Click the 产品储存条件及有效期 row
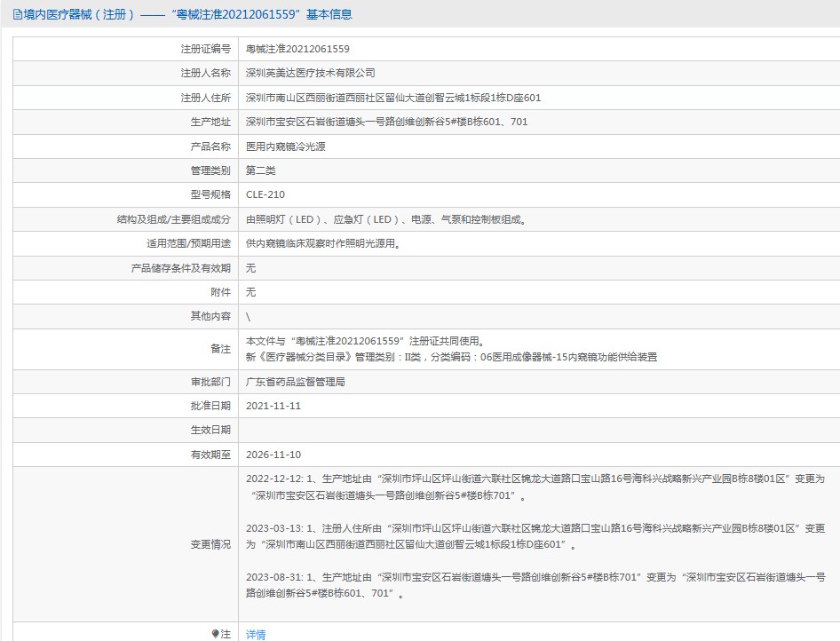Screen dimensions: 840x641 click(x=253, y=267)
